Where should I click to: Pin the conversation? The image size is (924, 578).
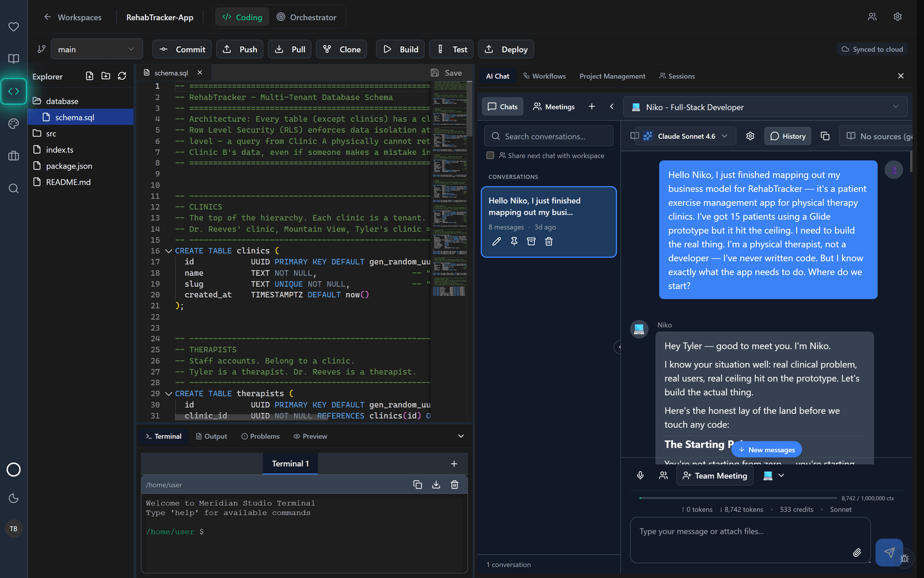(514, 242)
